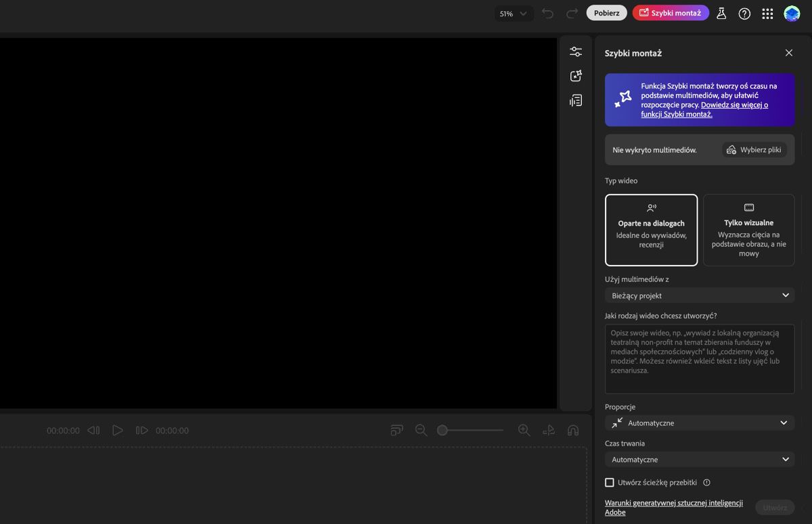Expand the Proporcje 'Automatyczne' dropdown
Image resolution: width=812 pixels, height=524 pixels.
pos(700,423)
